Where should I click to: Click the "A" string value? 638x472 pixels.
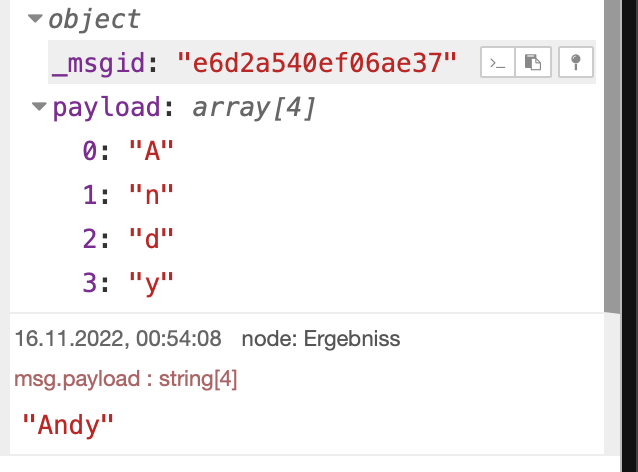151,151
